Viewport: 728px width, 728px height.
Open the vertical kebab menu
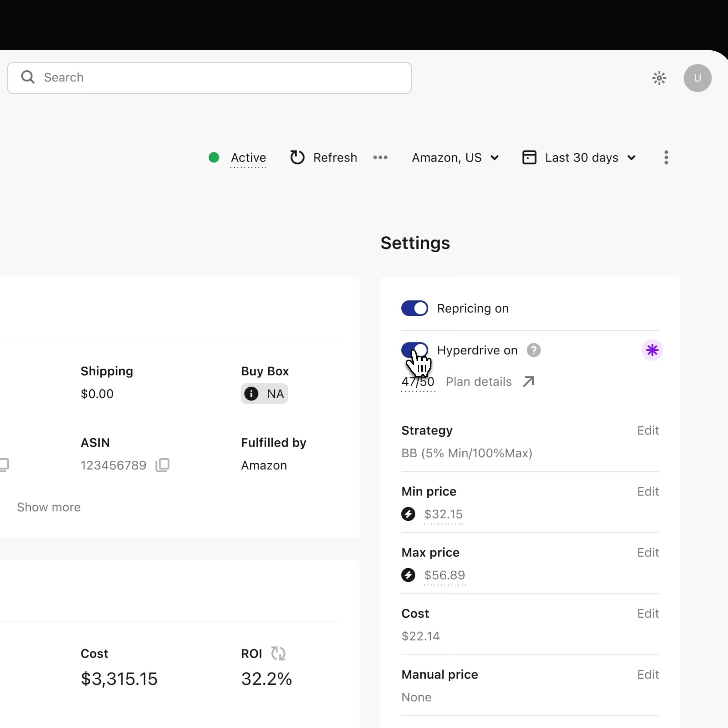(x=666, y=157)
